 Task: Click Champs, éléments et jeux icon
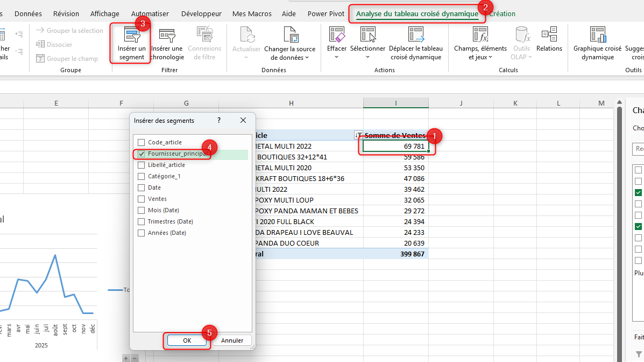tap(480, 34)
